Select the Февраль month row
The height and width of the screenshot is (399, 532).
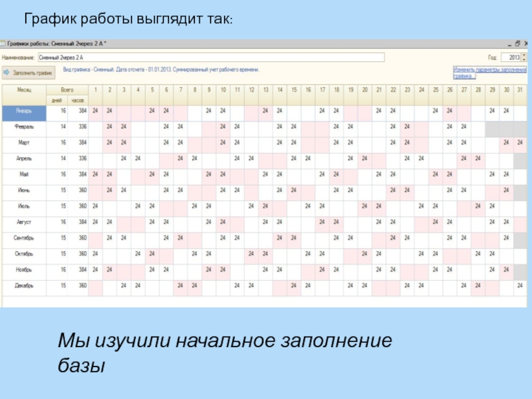point(23,126)
